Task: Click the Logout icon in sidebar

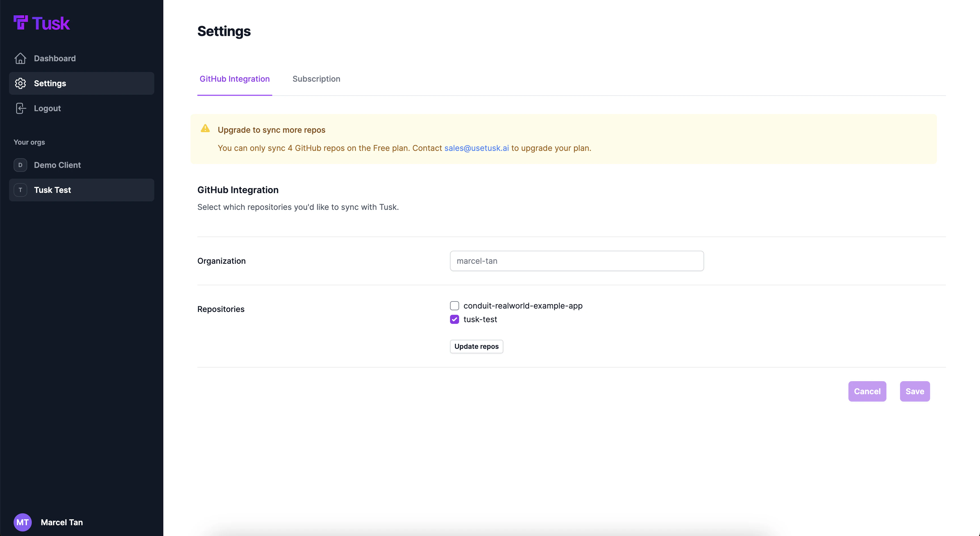Action: (20, 108)
